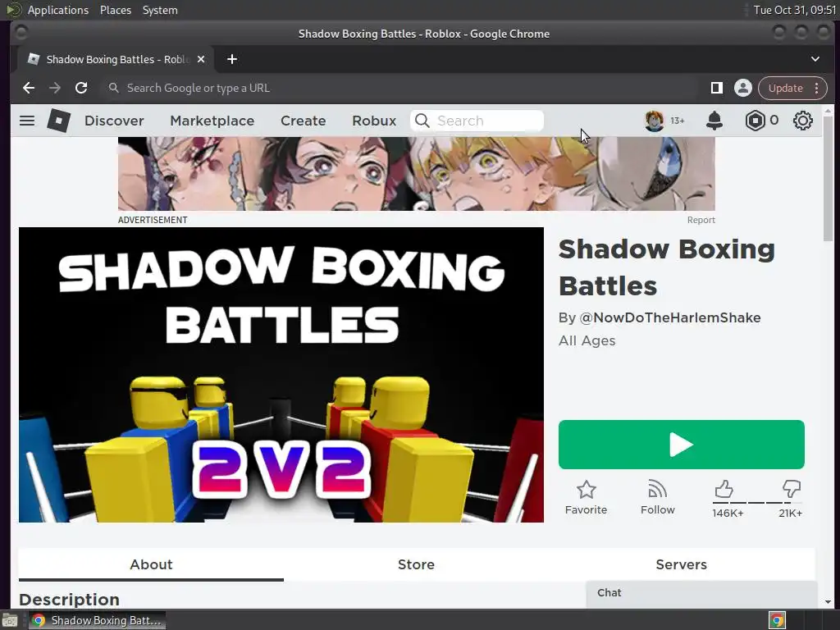Select the Shadow Boxing Battles browser tab

pyautogui.click(x=116, y=59)
